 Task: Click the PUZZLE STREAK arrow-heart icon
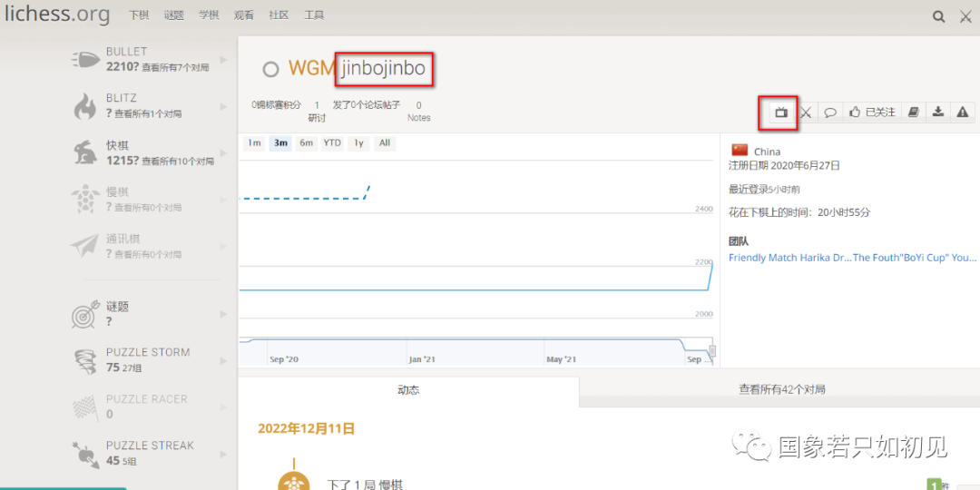click(85, 455)
